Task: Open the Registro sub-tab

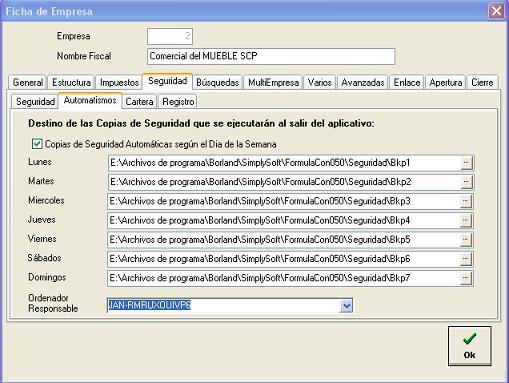Action: point(178,102)
